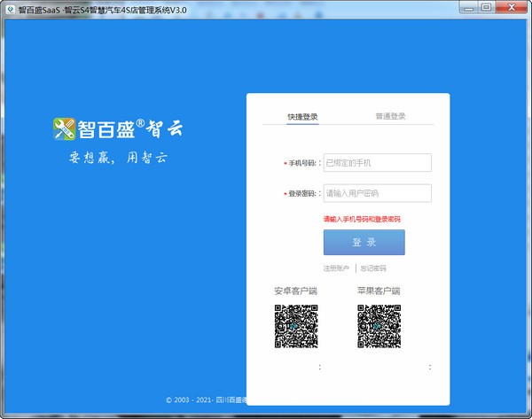Click the Apple client QR code

(x=379, y=326)
